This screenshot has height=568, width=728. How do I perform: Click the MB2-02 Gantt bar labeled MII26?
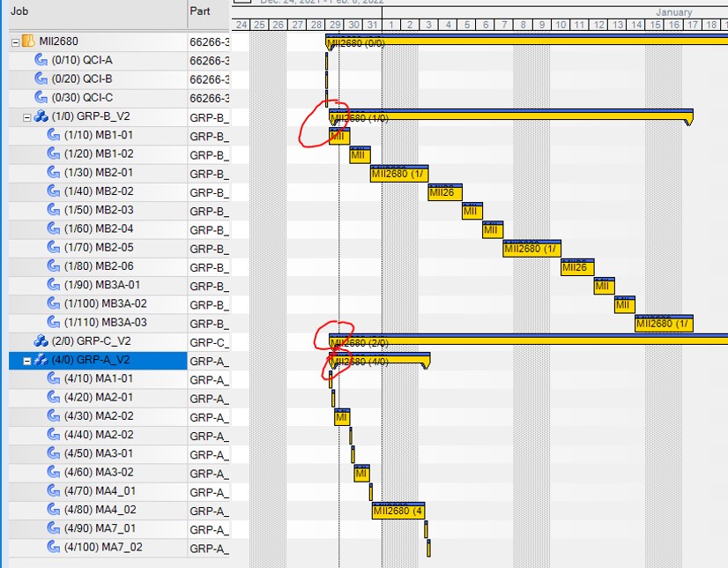pos(445,191)
